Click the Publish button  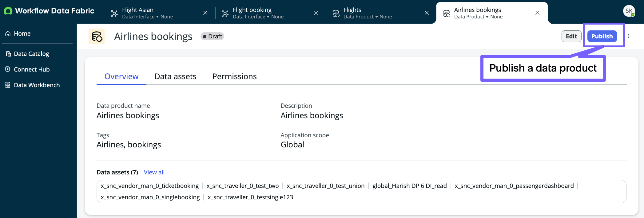tap(602, 36)
